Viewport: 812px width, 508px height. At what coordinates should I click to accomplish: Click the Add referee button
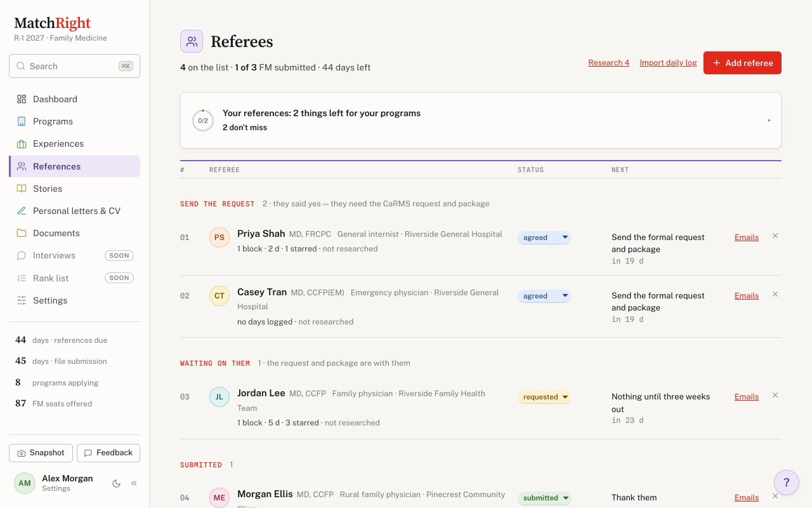pos(742,63)
